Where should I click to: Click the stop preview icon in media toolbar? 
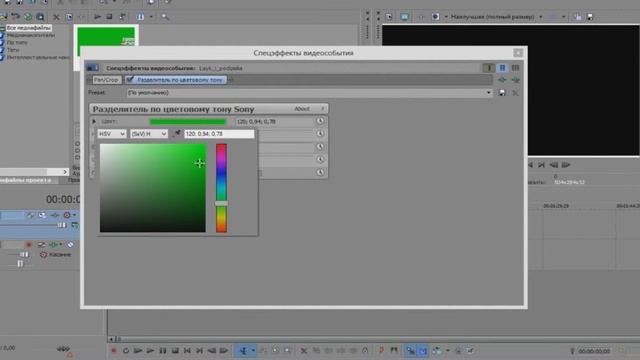109,17
